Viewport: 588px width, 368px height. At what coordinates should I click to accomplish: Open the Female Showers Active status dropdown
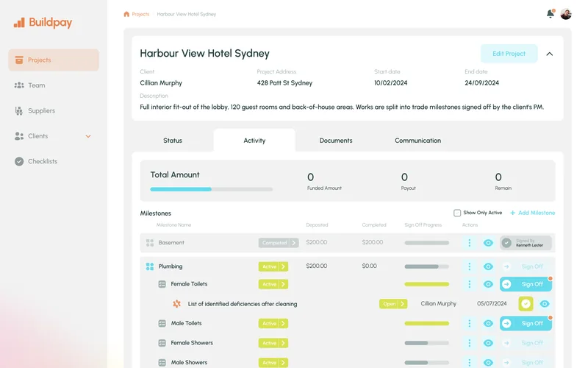coord(273,343)
